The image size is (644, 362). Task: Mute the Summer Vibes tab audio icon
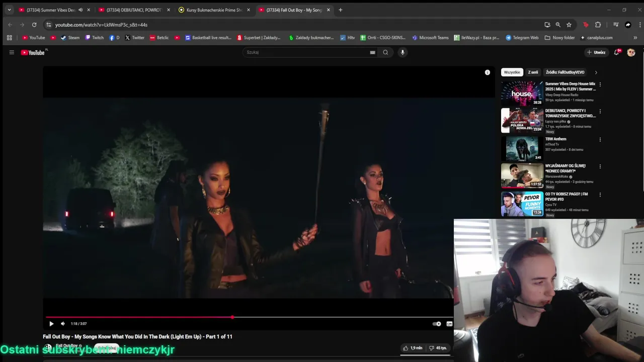coord(80,10)
